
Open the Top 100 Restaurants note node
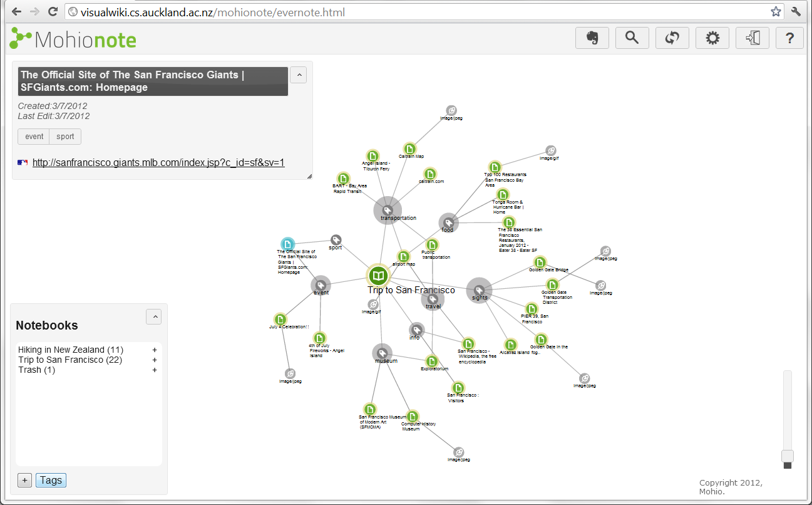tap(495, 167)
